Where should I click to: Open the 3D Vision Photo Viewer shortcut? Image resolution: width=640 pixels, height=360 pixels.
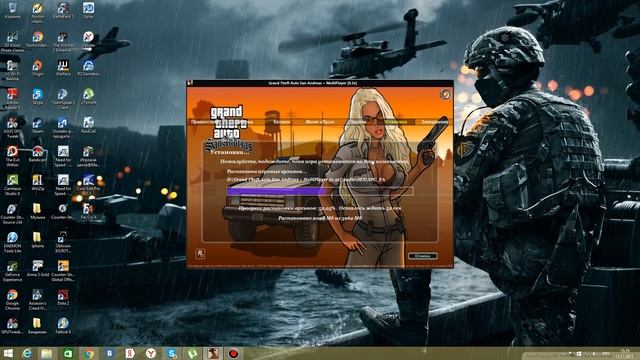tap(12, 41)
